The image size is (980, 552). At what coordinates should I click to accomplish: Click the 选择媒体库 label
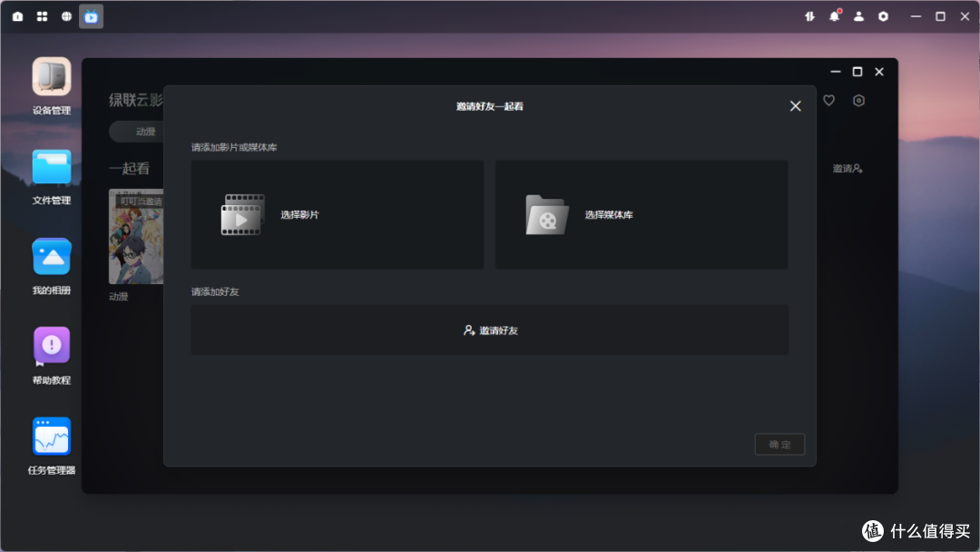609,214
